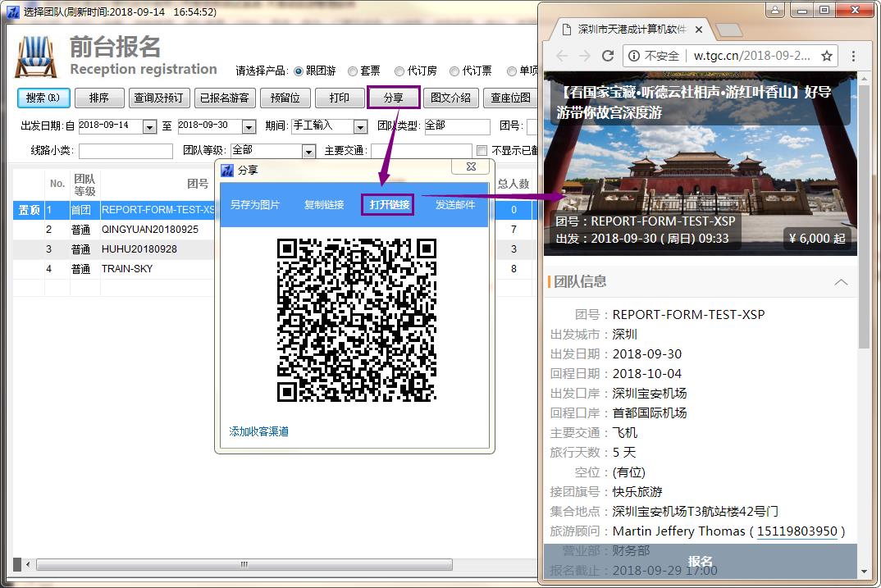Click the browser scroll down arrow
This screenshot has width=881, height=588.
pos(864,572)
